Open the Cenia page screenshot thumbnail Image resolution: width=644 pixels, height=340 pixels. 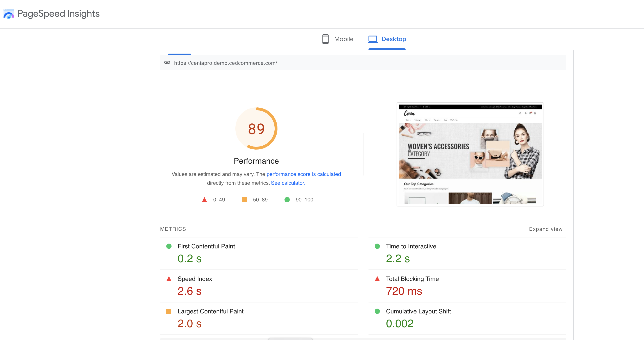[x=470, y=154]
